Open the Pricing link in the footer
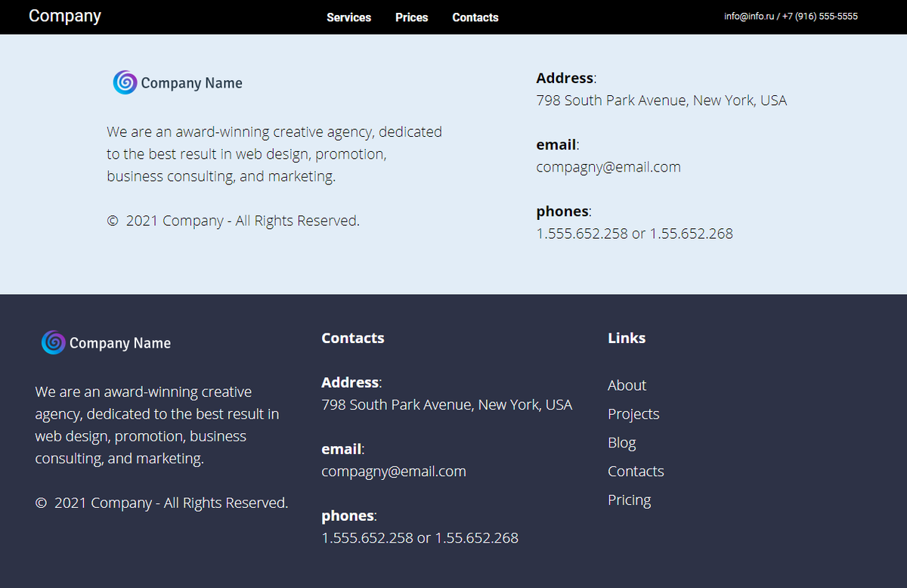 pos(629,500)
